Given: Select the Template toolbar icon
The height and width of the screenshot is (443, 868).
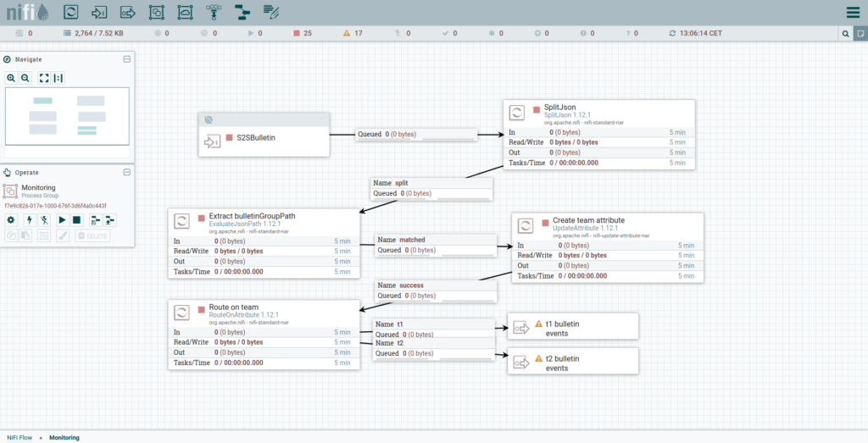Looking at the screenshot, I should pyautogui.click(x=242, y=12).
